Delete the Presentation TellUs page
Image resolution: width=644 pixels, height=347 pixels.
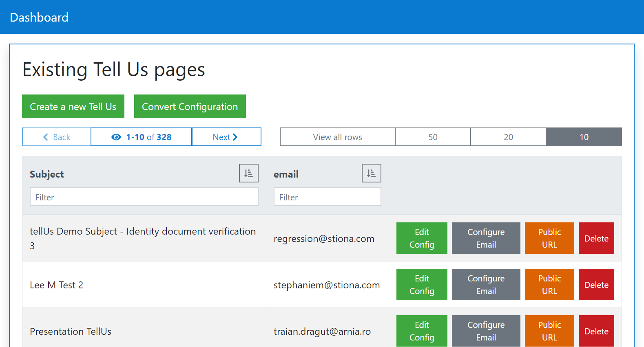596,331
